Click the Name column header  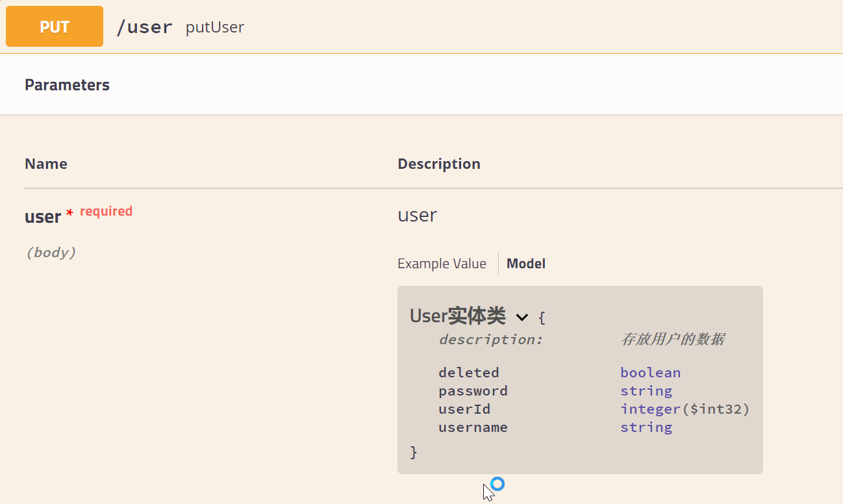click(x=46, y=164)
